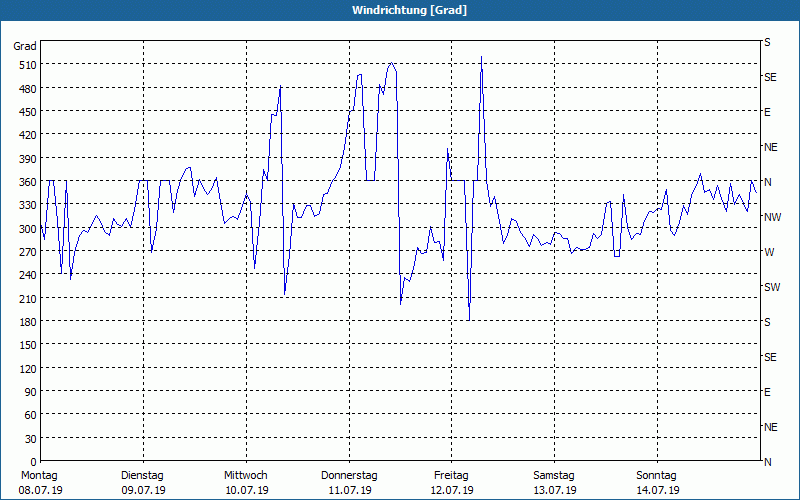Select the Donnerstag 11.07.19 date label
800x500 pixels.
point(349,483)
